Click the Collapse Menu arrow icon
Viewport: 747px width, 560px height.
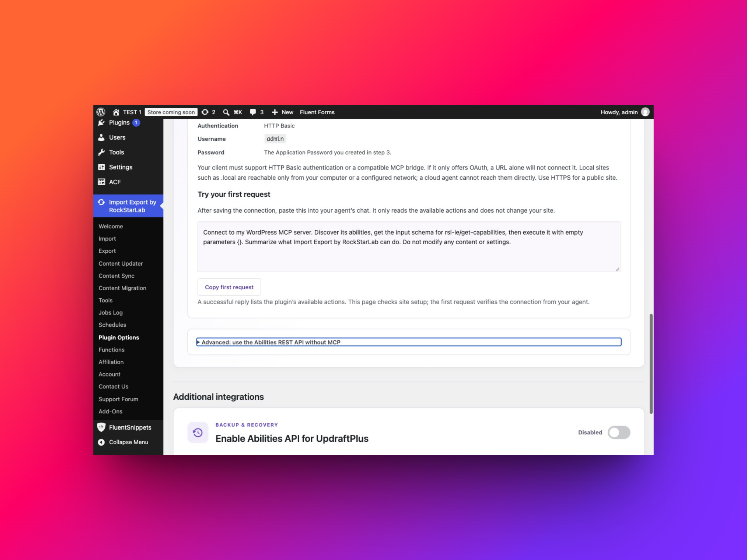101,442
